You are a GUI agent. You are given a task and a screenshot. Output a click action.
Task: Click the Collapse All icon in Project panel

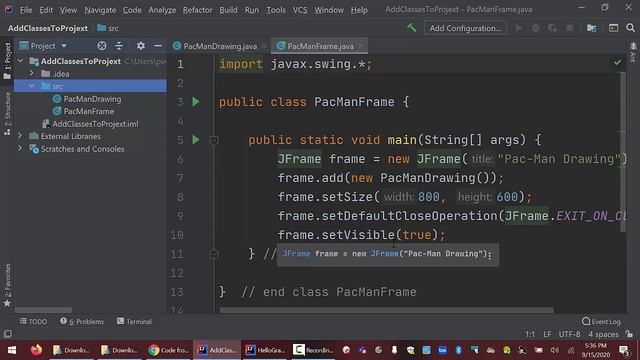119,46
